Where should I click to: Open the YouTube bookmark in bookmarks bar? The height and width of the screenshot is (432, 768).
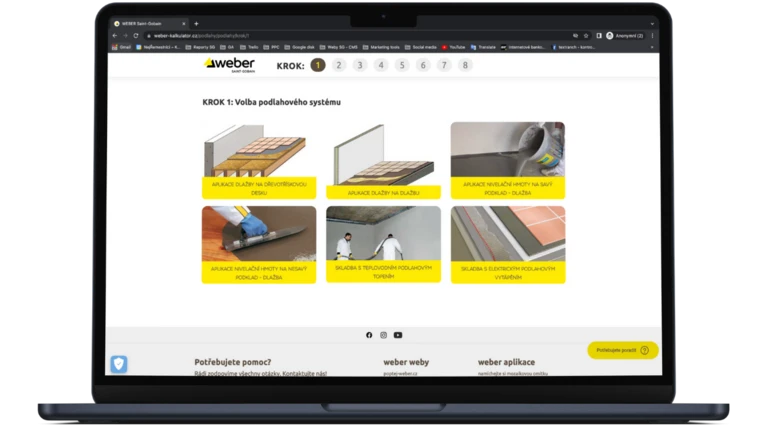click(x=453, y=46)
